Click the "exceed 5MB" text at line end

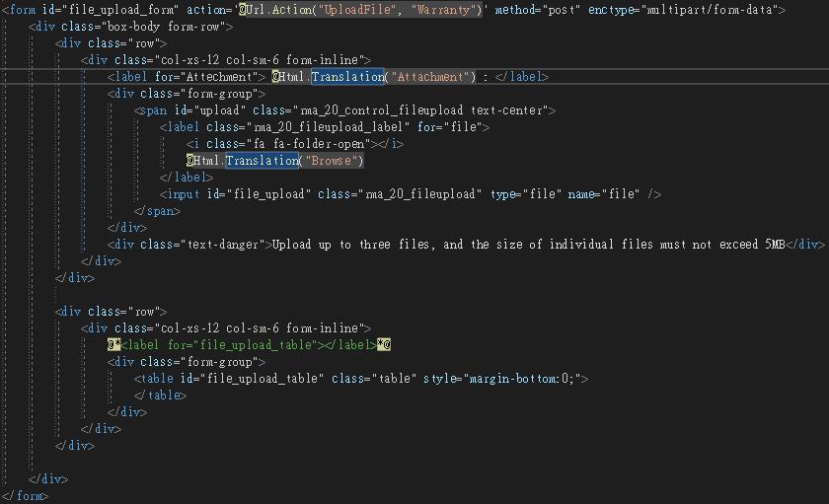tap(752, 244)
